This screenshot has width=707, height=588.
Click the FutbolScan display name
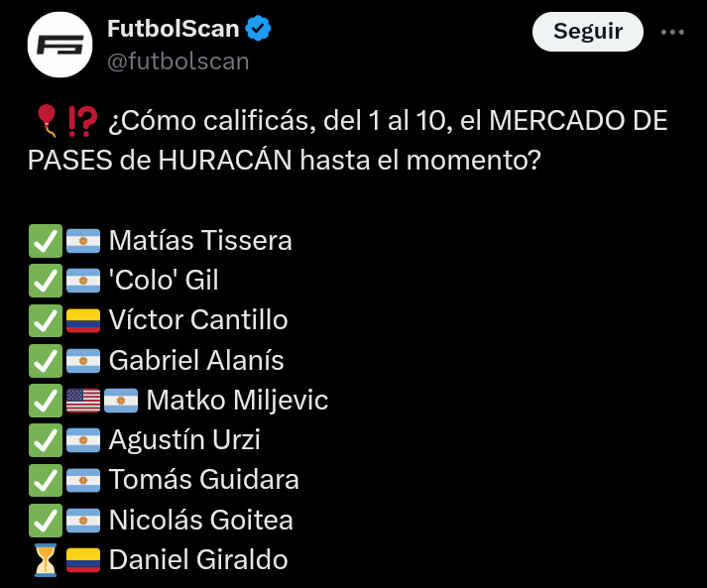(x=174, y=29)
